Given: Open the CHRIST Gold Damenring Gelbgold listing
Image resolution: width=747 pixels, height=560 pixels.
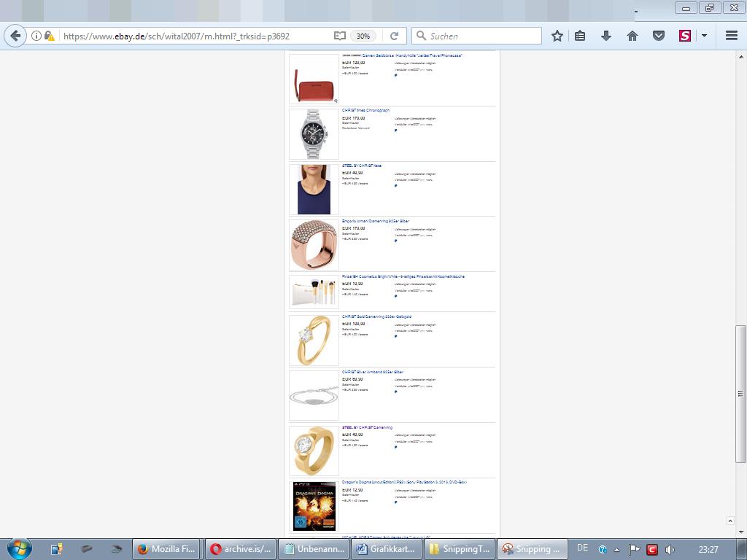Looking at the screenshot, I should coord(376,316).
